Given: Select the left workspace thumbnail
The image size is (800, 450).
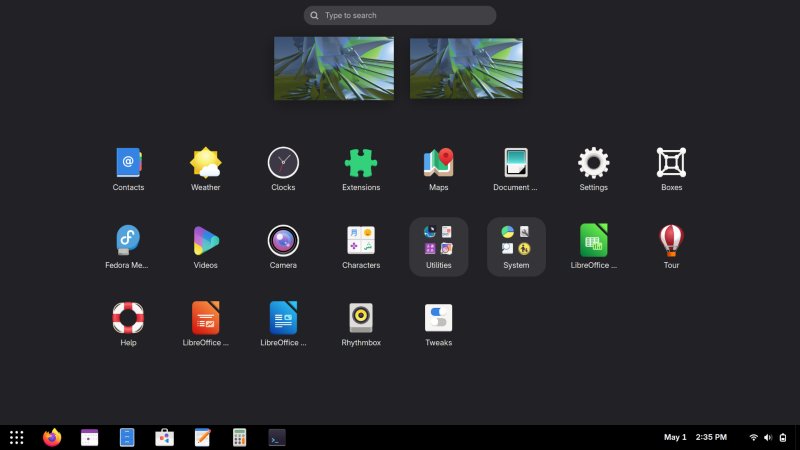Looking at the screenshot, I should tap(334, 68).
